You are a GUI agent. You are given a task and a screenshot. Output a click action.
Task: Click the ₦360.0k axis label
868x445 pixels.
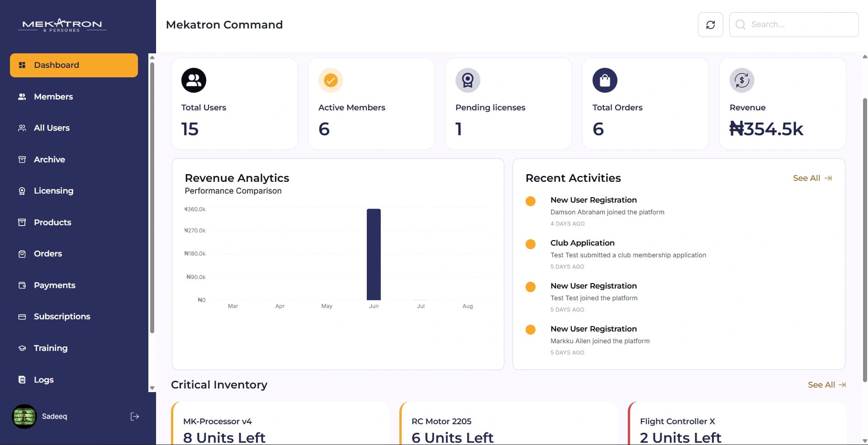[x=195, y=209]
